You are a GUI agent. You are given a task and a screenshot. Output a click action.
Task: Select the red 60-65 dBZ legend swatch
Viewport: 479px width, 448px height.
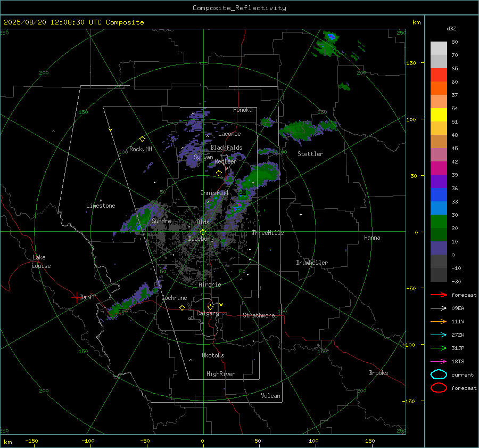(439, 75)
